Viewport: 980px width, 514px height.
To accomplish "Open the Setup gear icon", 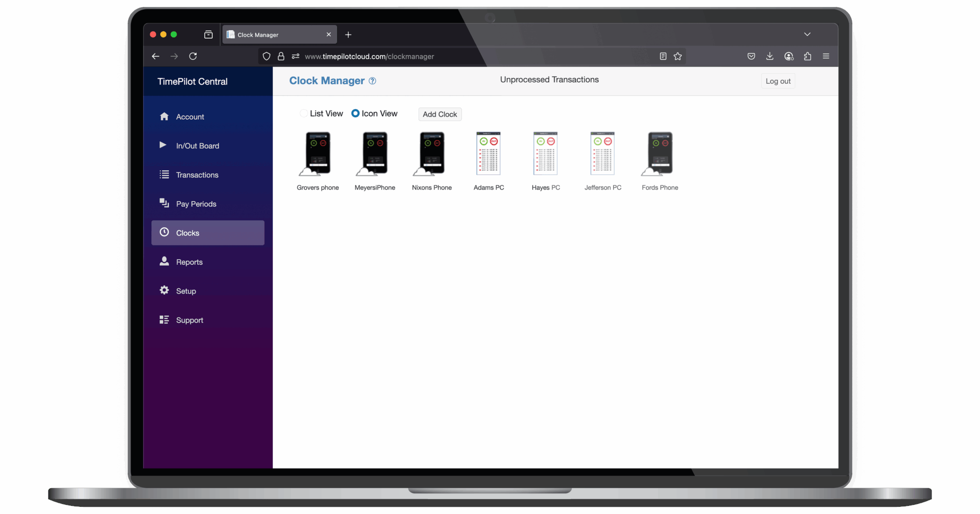I will coord(164,291).
